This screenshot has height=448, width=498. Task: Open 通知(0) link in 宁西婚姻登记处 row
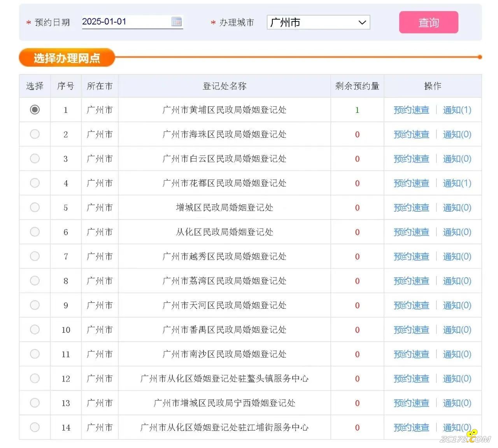click(457, 403)
